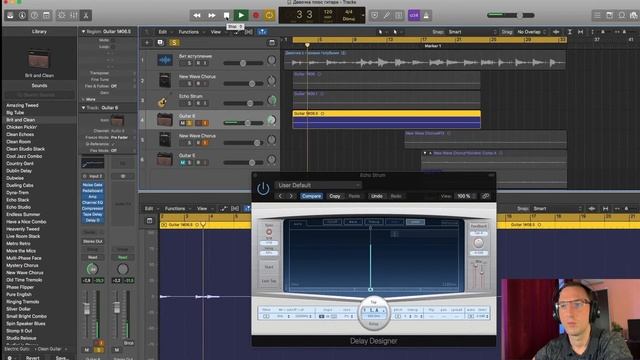Rewind the playhead
The width and height of the screenshot is (640, 360).
click(x=197, y=16)
